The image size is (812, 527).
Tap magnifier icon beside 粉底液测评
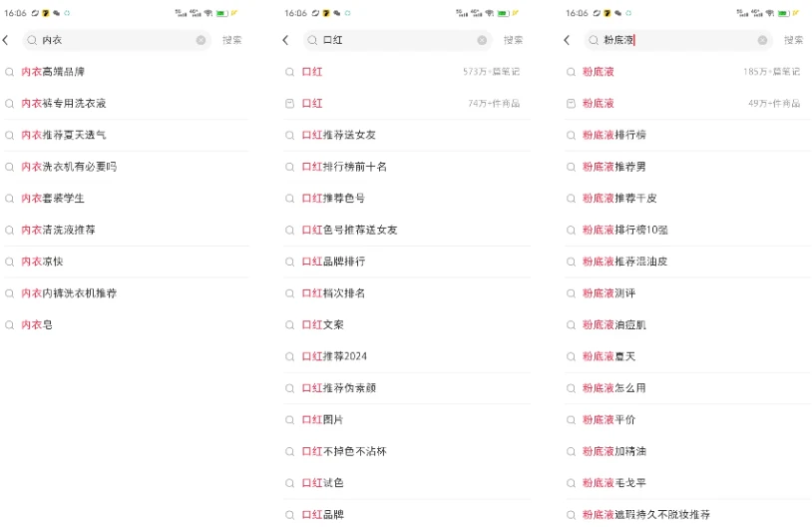tap(571, 293)
